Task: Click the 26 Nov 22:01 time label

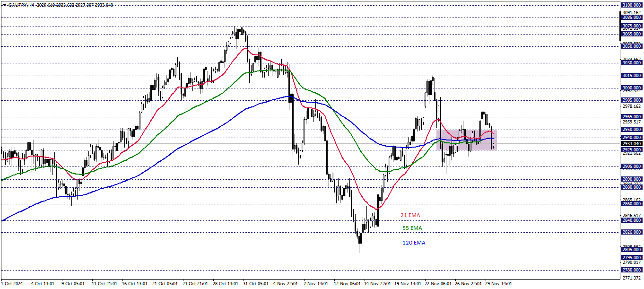Action: click(x=468, y=284)
